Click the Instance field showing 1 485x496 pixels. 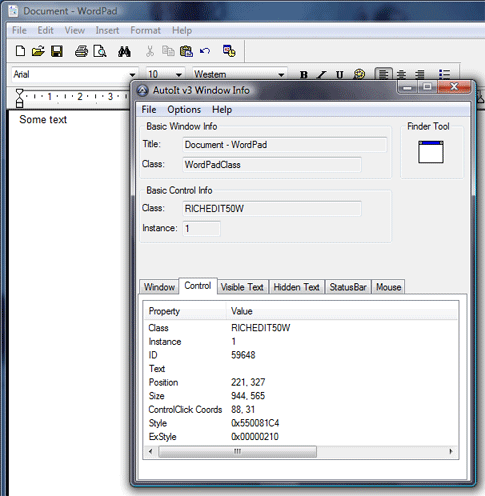click(x=201, y=229)
